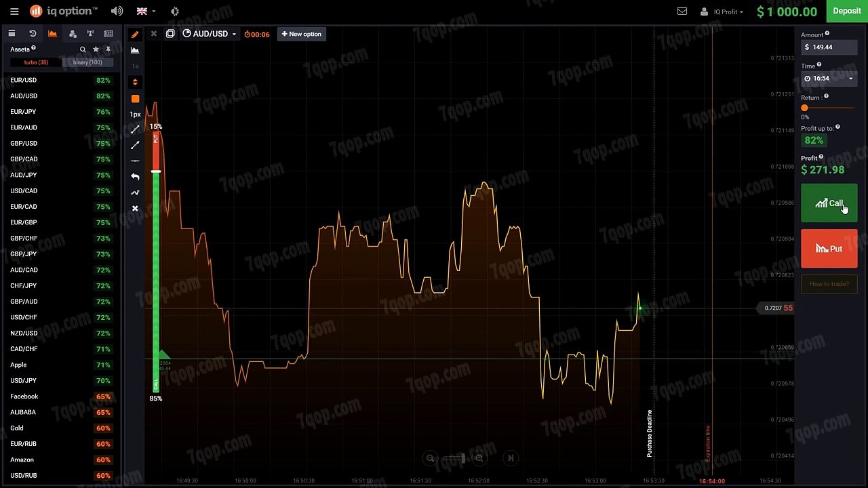
Task: Search assets with the magnifier icon
Action: coord(83,49)
